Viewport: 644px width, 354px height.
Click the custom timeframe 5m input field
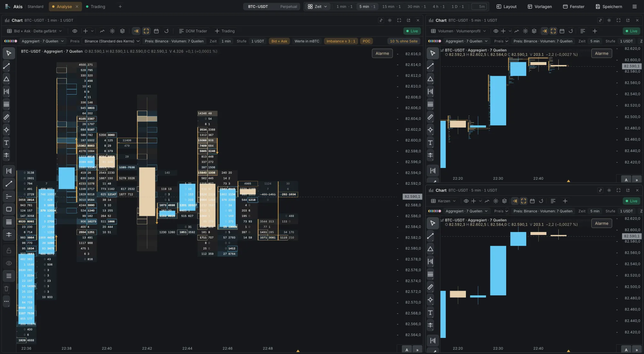pos(478,6)
